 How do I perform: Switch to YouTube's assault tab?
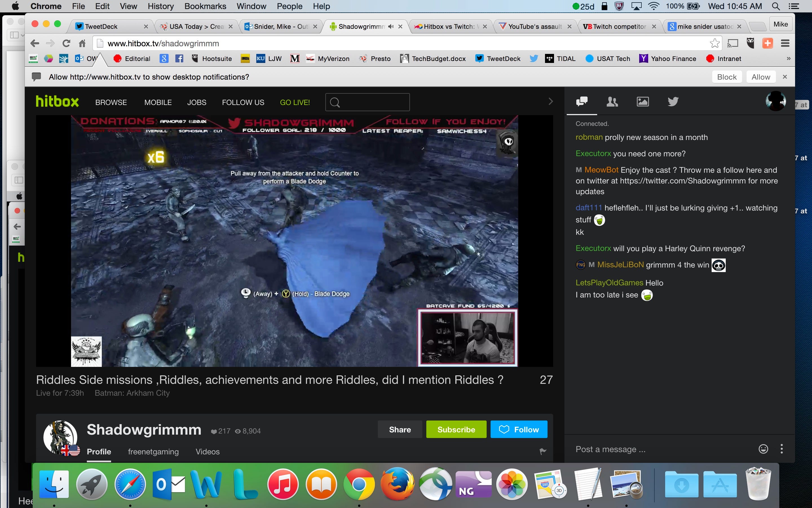(535, 27)
